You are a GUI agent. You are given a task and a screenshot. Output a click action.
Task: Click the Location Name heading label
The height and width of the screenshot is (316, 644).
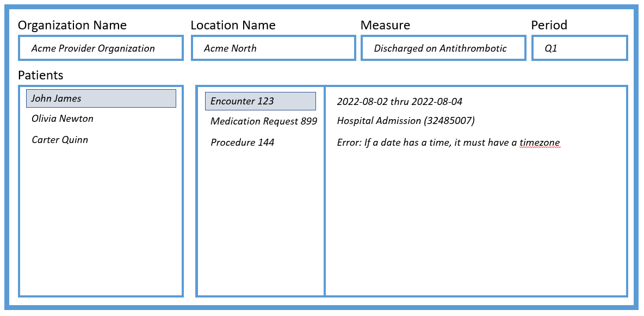[233, 25]
